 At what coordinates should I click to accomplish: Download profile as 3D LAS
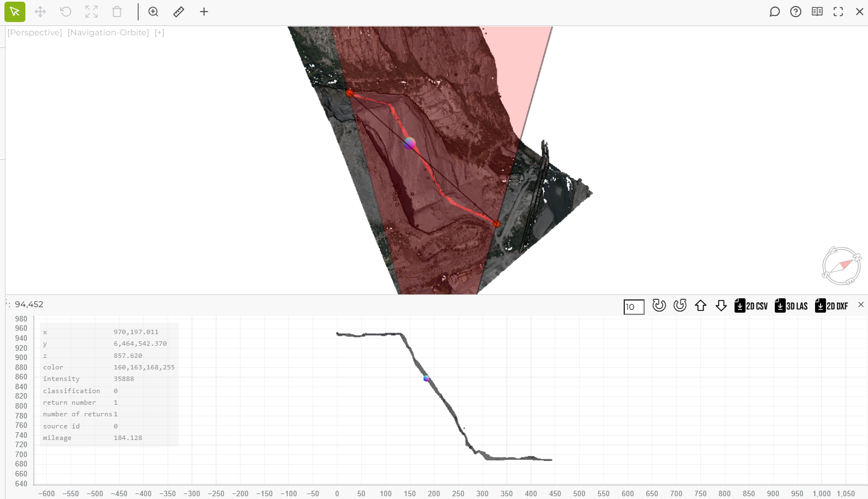tap(791, 305)
